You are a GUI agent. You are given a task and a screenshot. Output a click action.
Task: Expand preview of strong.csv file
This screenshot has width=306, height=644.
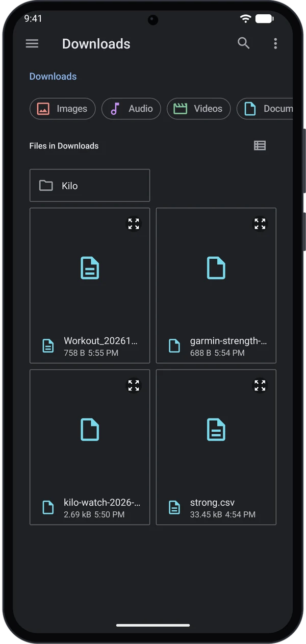point(260,385)
